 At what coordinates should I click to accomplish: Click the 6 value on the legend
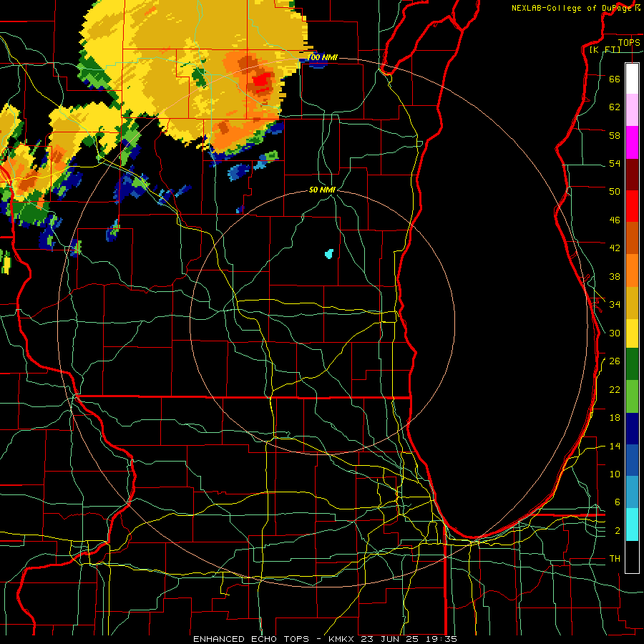(x=618, y=502)
